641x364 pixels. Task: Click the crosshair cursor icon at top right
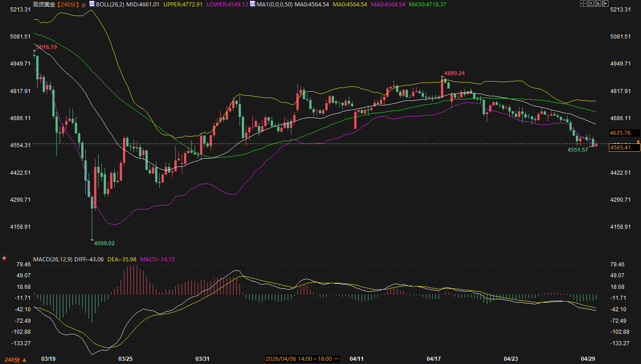tap(583, 4)
